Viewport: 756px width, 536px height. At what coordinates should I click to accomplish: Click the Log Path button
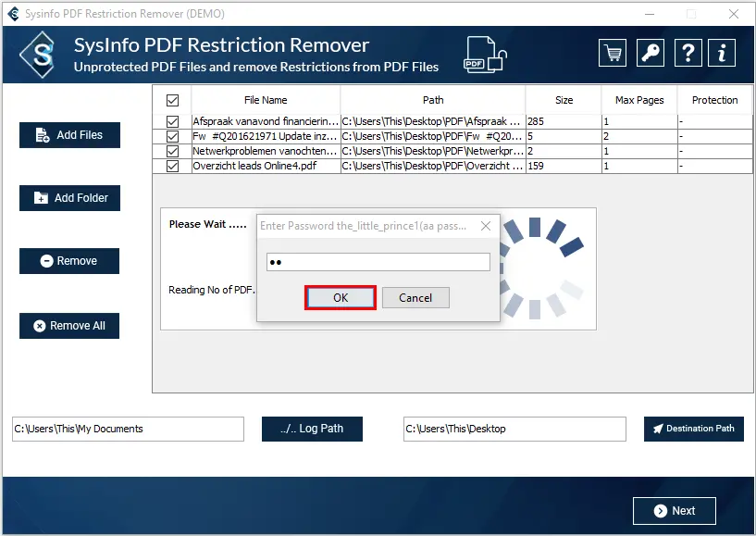pos(312,429)
